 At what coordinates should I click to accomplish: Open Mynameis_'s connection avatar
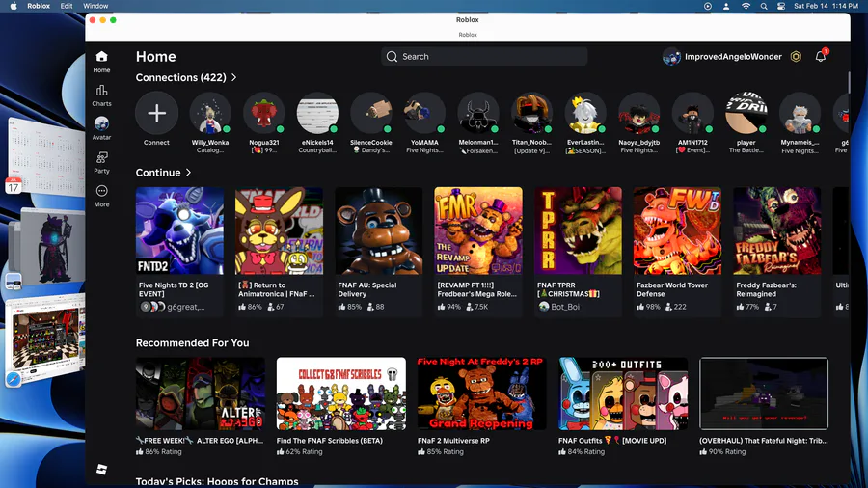coord(800,113)
